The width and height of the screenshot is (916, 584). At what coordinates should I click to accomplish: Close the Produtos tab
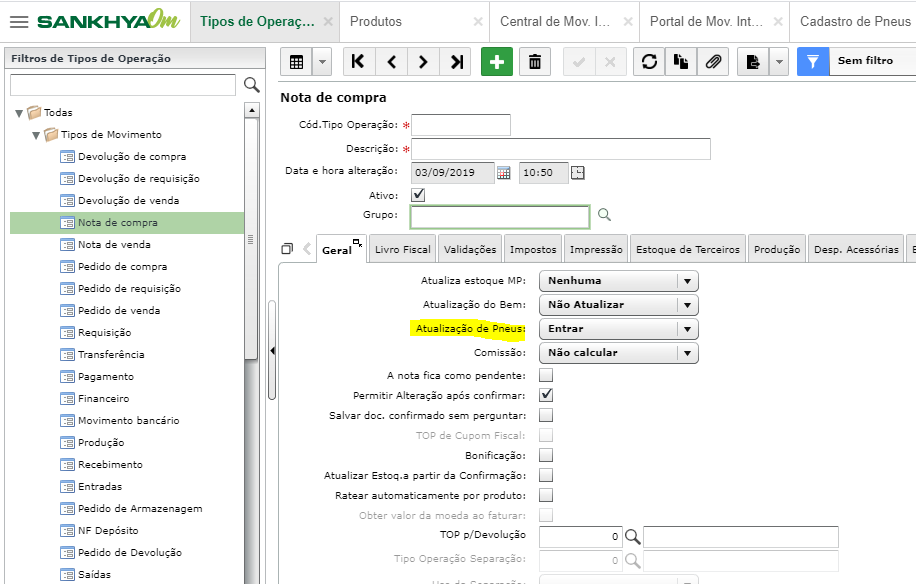click(478, 22)
